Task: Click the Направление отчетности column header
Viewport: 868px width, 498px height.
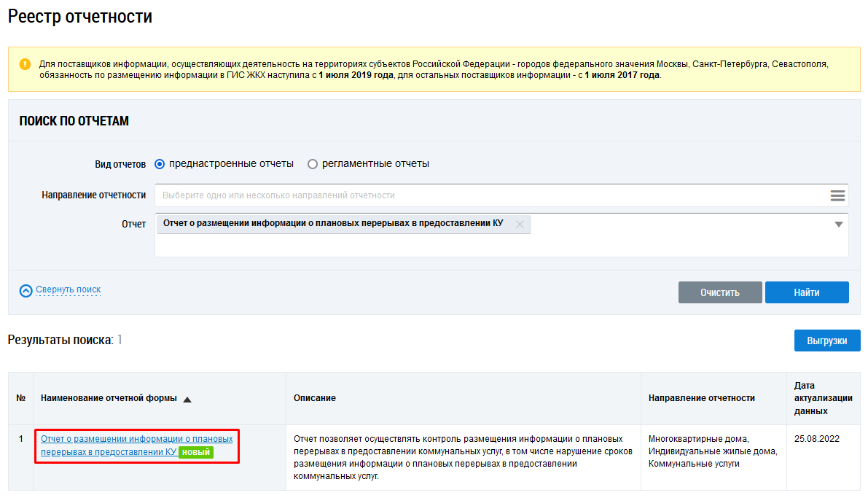Action: point(701,398)
